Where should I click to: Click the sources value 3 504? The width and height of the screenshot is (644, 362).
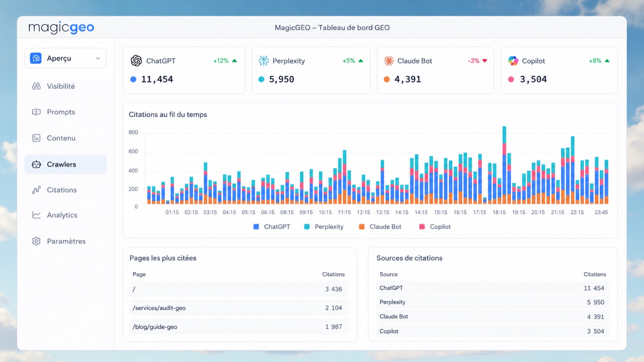(596, 331)
